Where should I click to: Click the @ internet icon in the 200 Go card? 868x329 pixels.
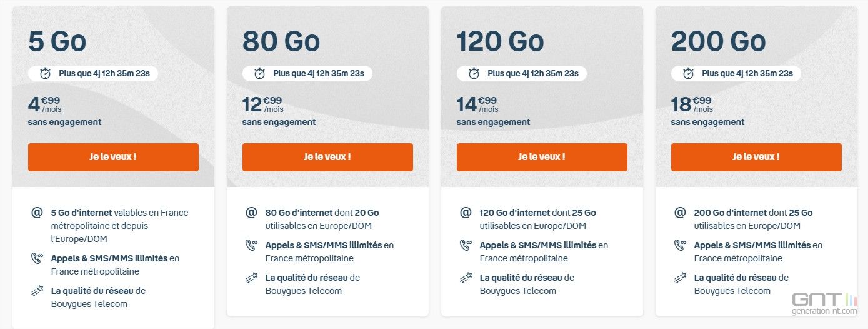tap(680, 213)
